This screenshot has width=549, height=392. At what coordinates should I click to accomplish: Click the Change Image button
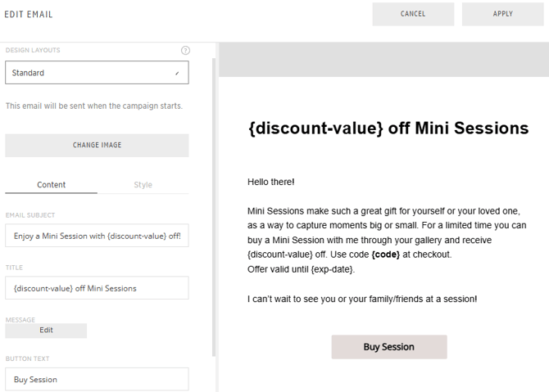pos(97,145)
